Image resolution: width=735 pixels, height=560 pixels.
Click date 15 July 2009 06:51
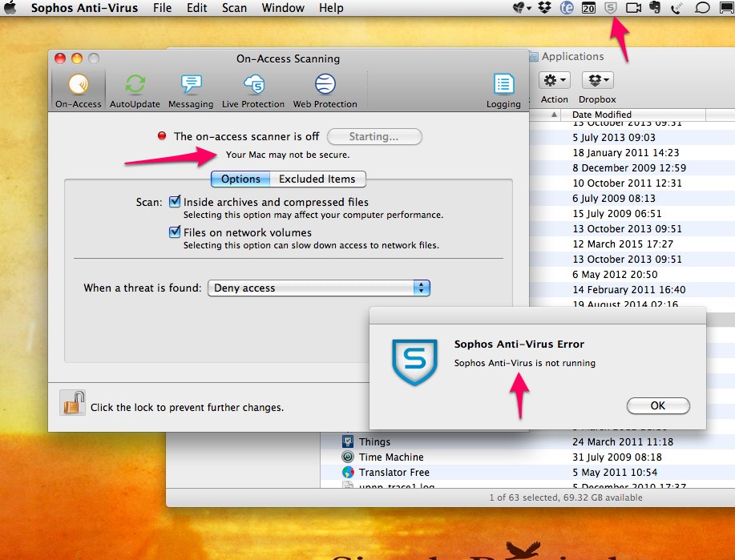[617, 213]
